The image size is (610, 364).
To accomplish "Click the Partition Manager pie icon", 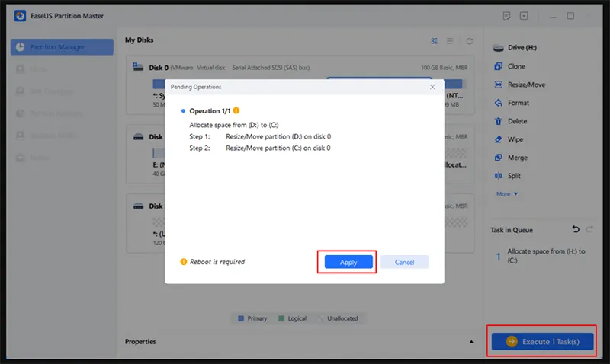I will click(x=20, y=47).
